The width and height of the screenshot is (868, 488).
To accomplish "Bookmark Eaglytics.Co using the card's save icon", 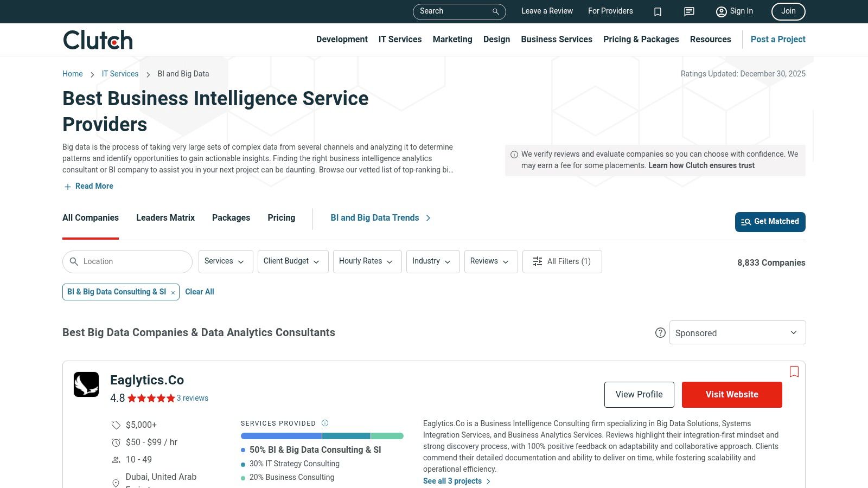I will (794, 371).
